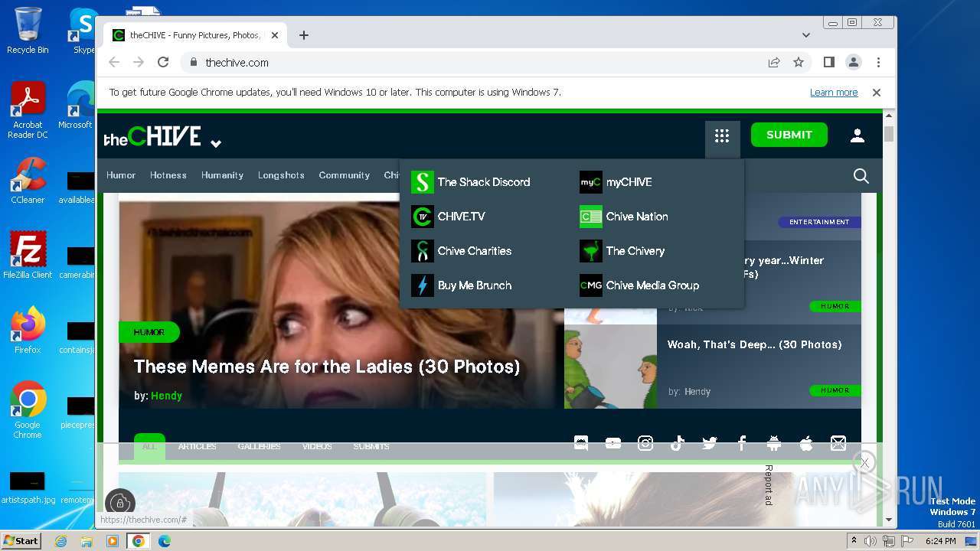
Task: Reload the page in Chrome
Action: coord(162,62)
